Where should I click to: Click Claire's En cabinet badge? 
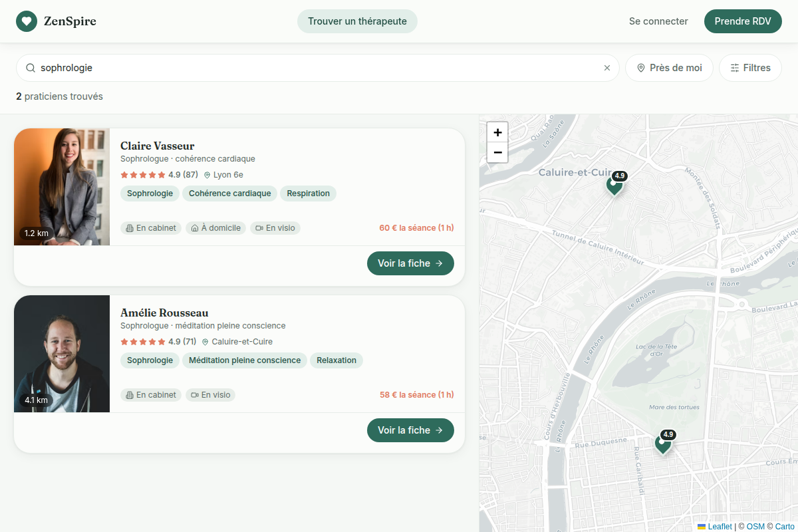[x=151, y=228]
